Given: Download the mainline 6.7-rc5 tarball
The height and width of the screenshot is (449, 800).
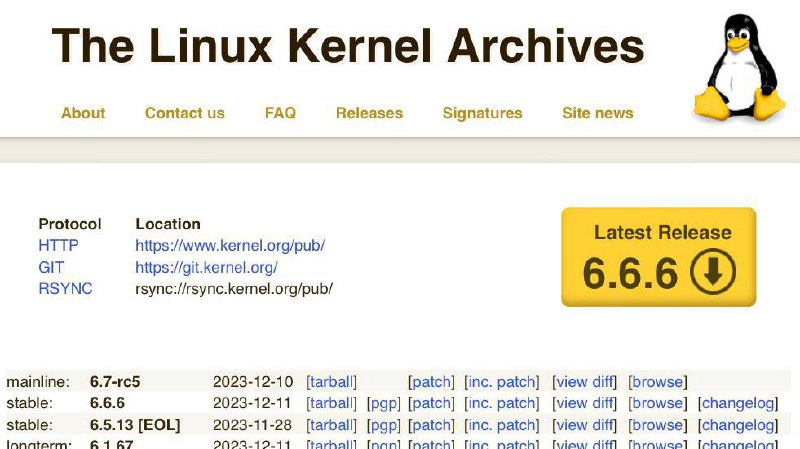Looking at the screenshot, I should [x=331, y=382].
